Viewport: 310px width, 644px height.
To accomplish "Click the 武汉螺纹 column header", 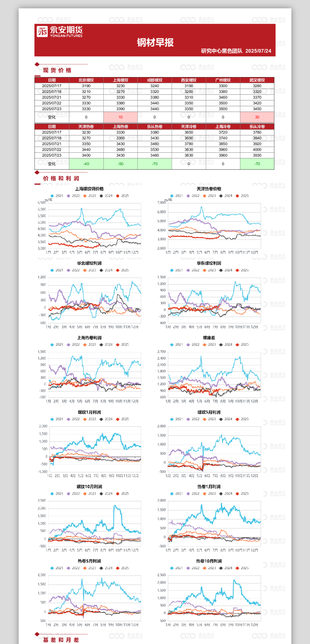I will (x=257, y=80).
